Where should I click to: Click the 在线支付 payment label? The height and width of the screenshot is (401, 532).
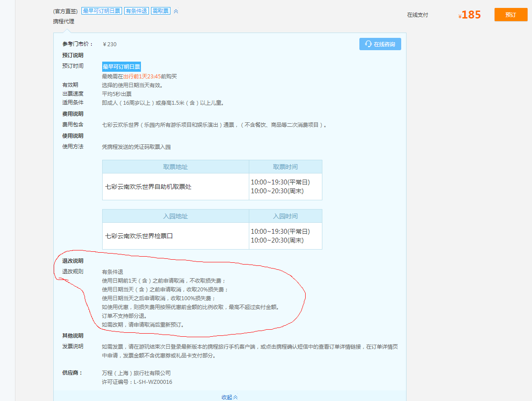point(417,15)
